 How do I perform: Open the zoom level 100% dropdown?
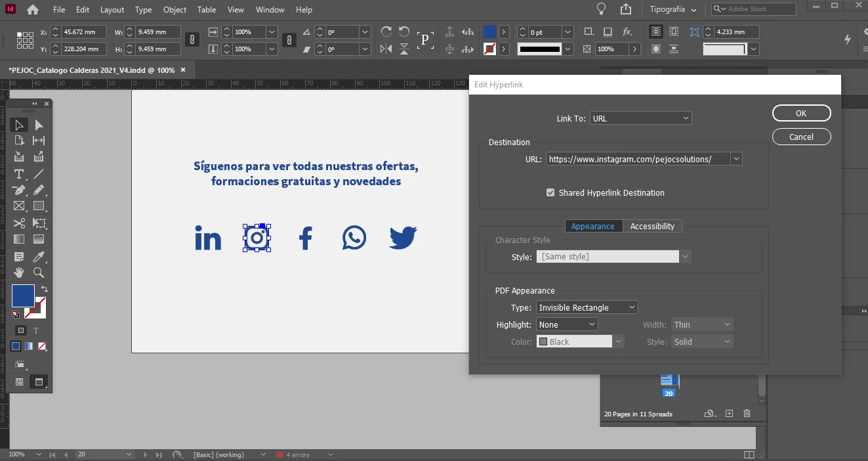click(39, 454)
